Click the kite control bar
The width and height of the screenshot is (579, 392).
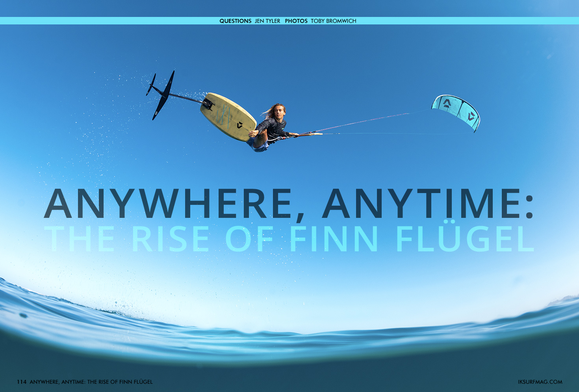point(311,134)
